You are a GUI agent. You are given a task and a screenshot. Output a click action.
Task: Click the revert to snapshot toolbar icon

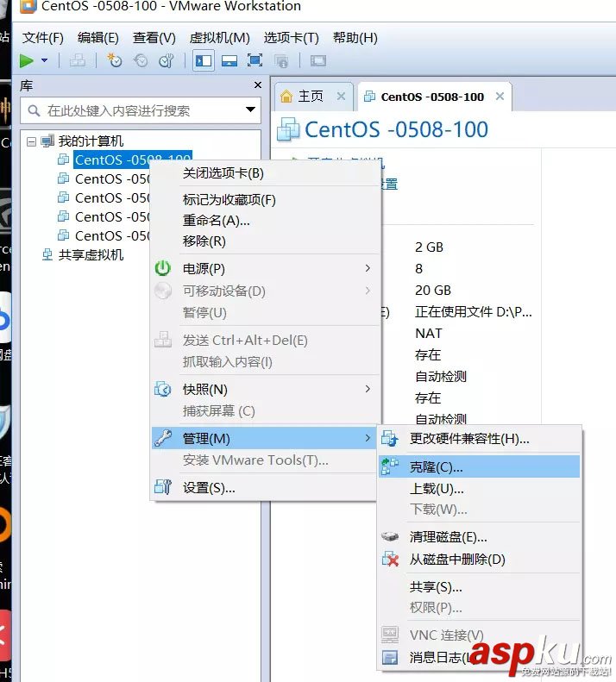141,60
